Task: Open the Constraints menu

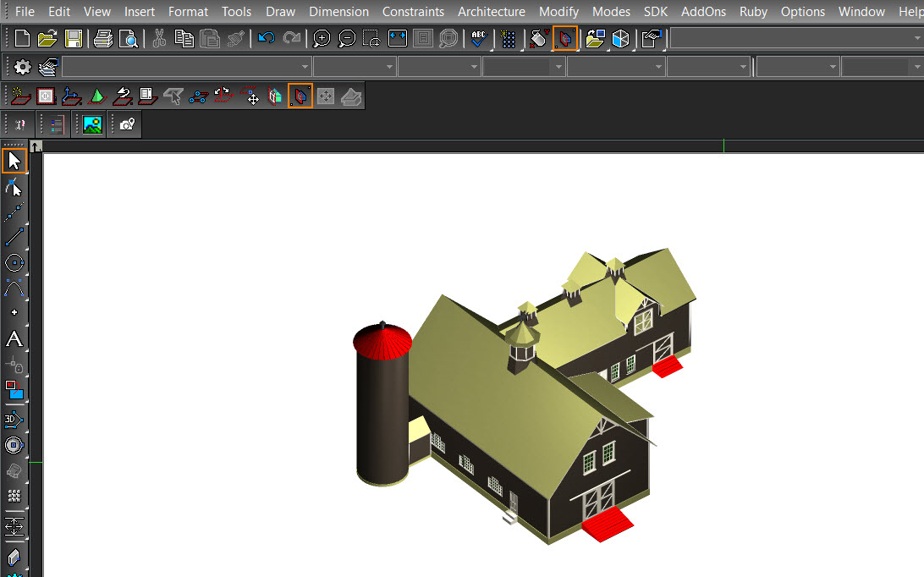Action: coord(413,12)
